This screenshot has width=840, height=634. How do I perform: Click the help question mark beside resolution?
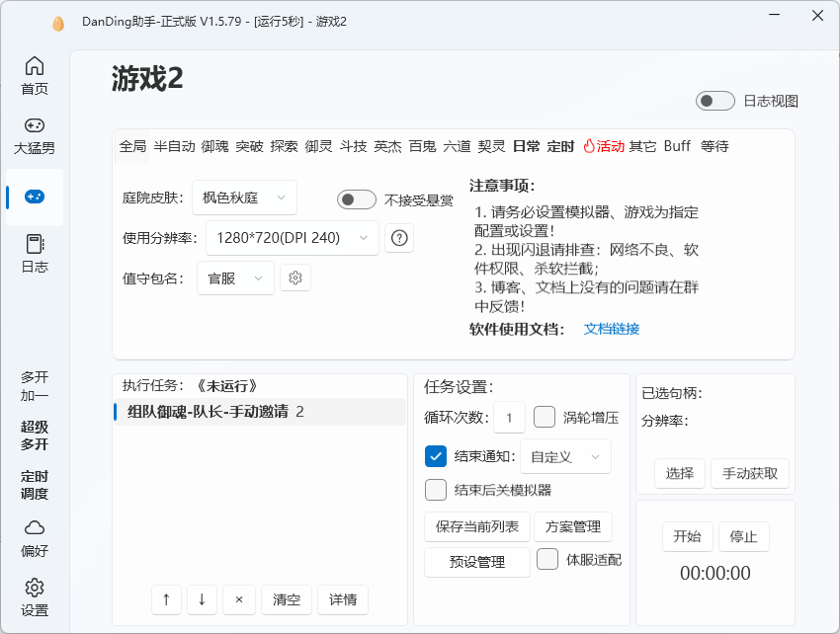399,238
